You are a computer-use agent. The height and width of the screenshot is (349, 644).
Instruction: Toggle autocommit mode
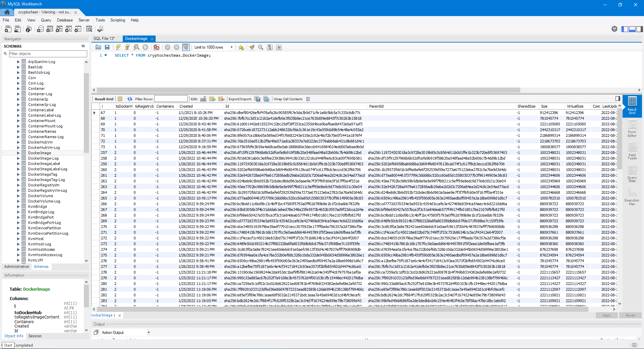[x=186, y=47]
